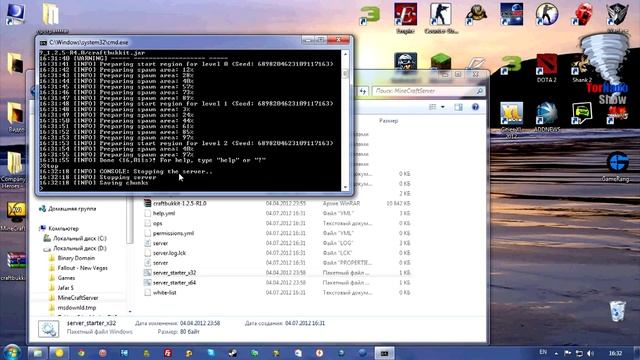Click the Explorer help question-mark icon

click(475, 107)
